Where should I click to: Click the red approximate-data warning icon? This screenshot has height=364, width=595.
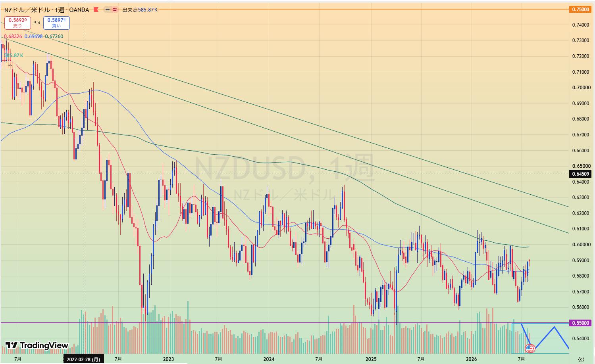[x=115, y=10]
